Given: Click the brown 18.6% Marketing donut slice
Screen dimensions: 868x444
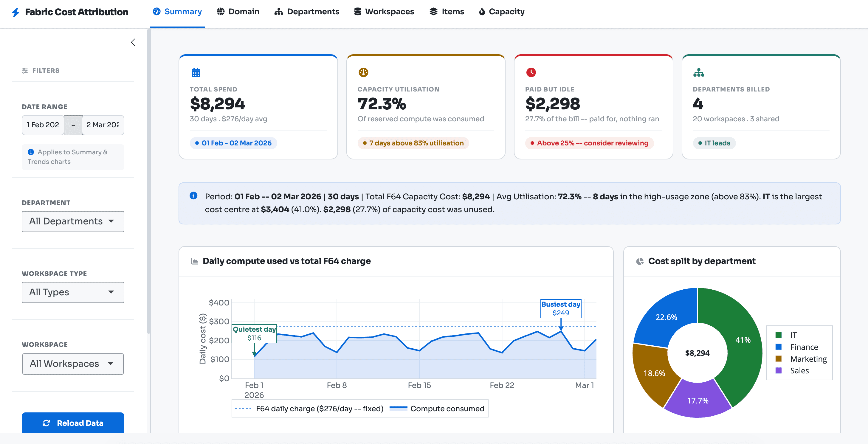Looking at the screenshot, I should (654, 373).
